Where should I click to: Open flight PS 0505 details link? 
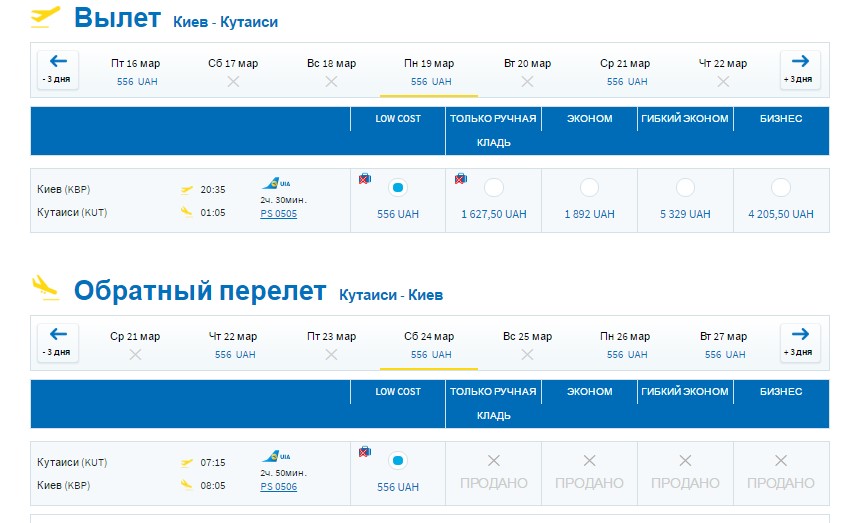tap(278, 214)
